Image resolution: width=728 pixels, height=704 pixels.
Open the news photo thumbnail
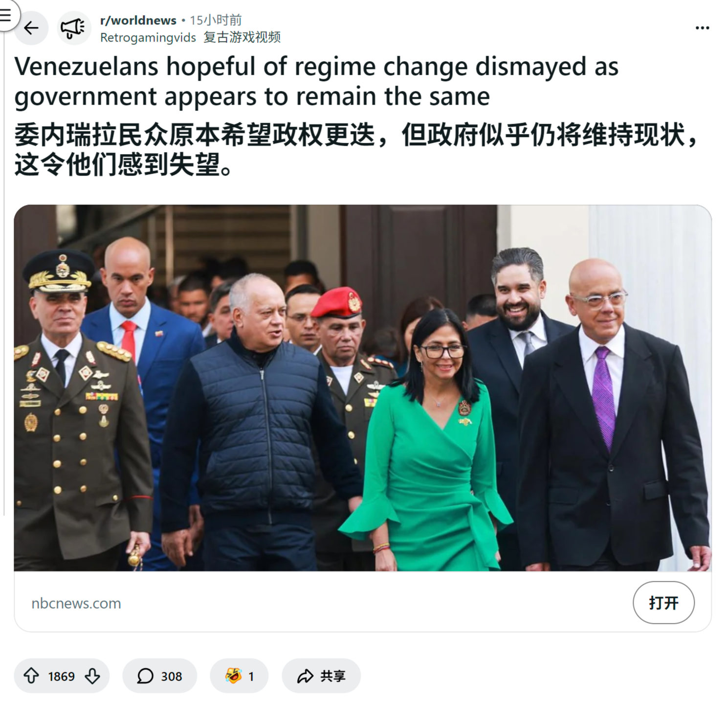tap(362, 387)
